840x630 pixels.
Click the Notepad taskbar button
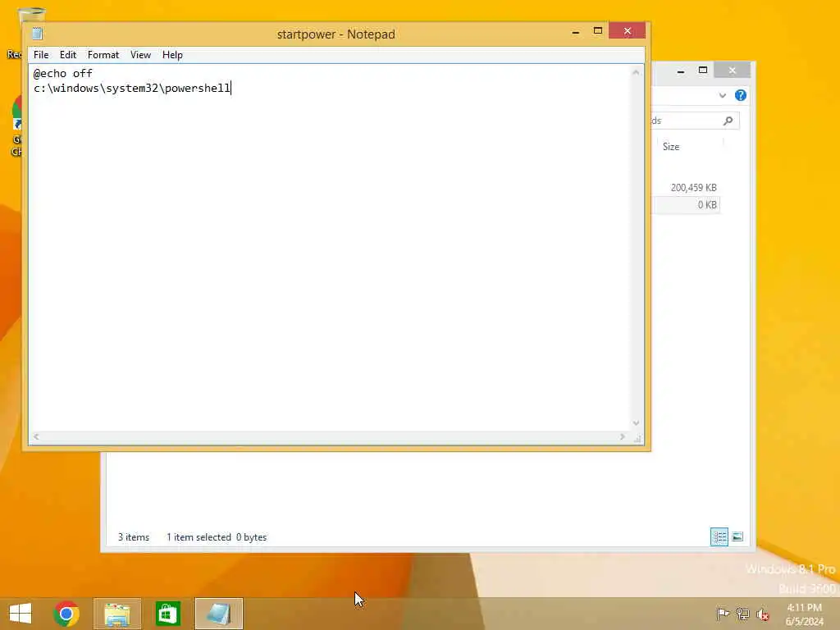pos(219,614)
